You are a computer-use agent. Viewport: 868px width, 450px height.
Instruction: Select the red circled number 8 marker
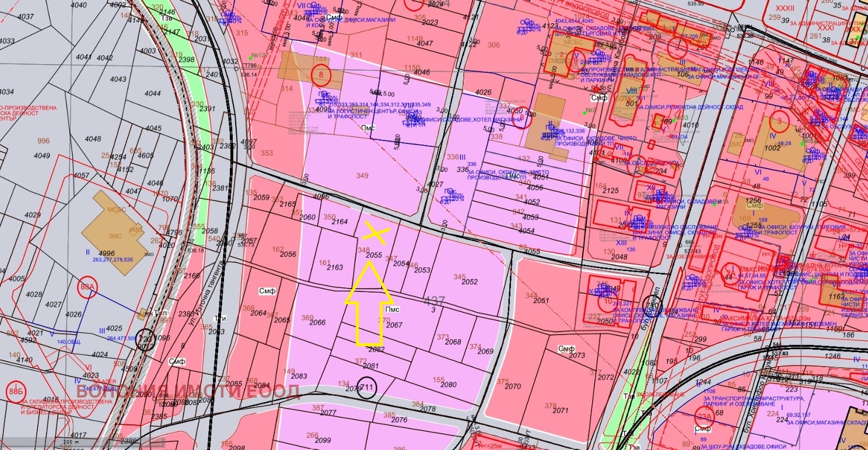point(321,75)
